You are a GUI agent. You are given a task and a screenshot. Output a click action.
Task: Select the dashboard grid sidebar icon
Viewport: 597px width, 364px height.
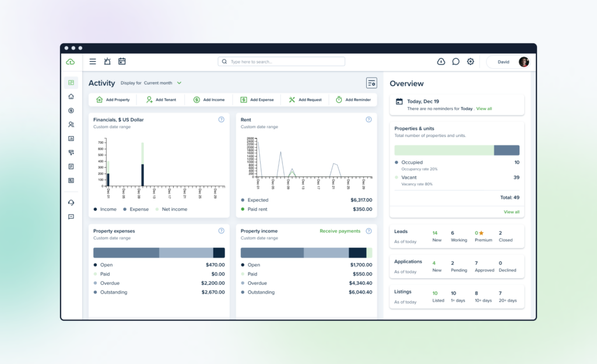[71, 83]
